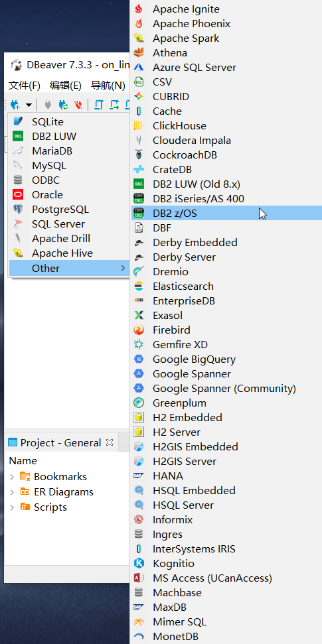Click the CockroachDB bug icon
This screenshot has height=644, width=322.
point(139,155)
